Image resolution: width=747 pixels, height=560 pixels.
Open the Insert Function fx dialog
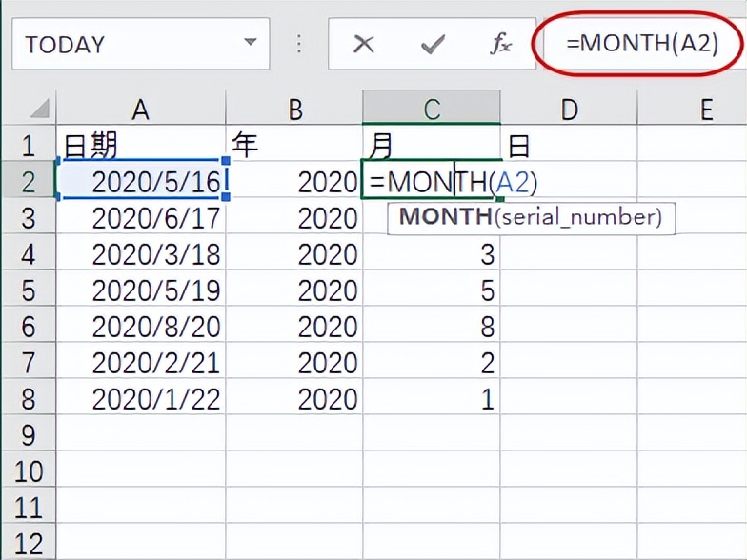click(501, 44)
